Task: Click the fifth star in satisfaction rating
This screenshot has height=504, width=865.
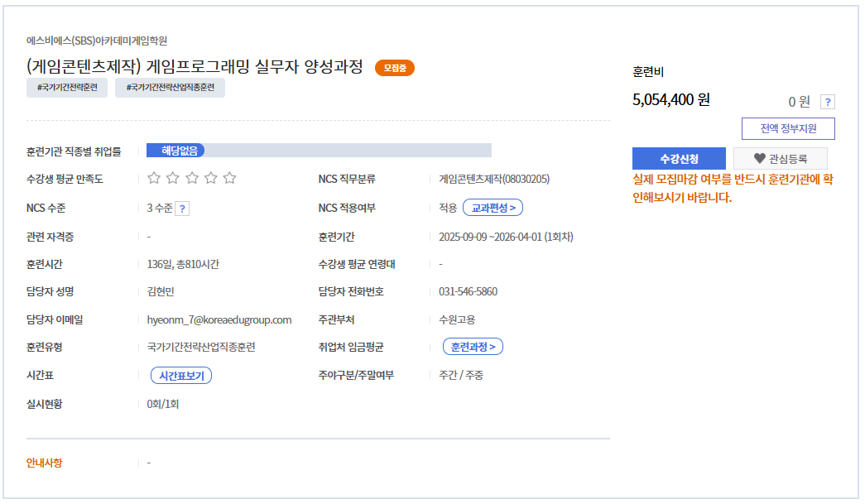Action: coord(229,178)
